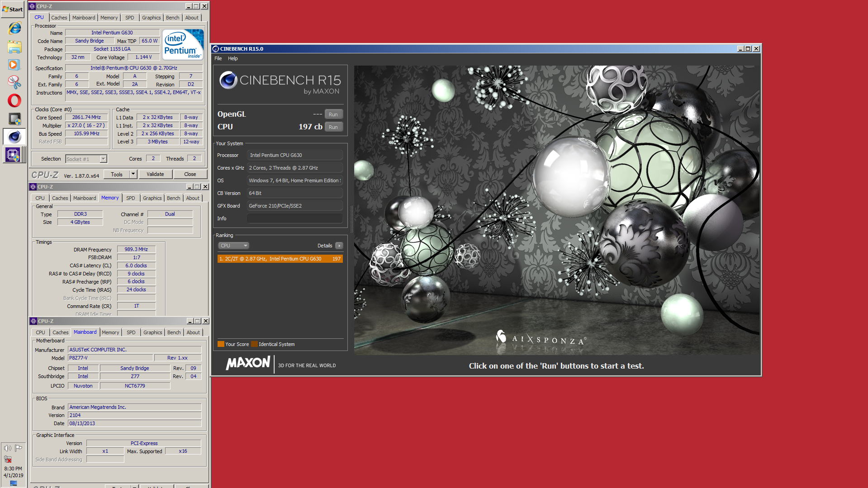Click the top CPU-Z window's title bar icon

pos(33,6)
